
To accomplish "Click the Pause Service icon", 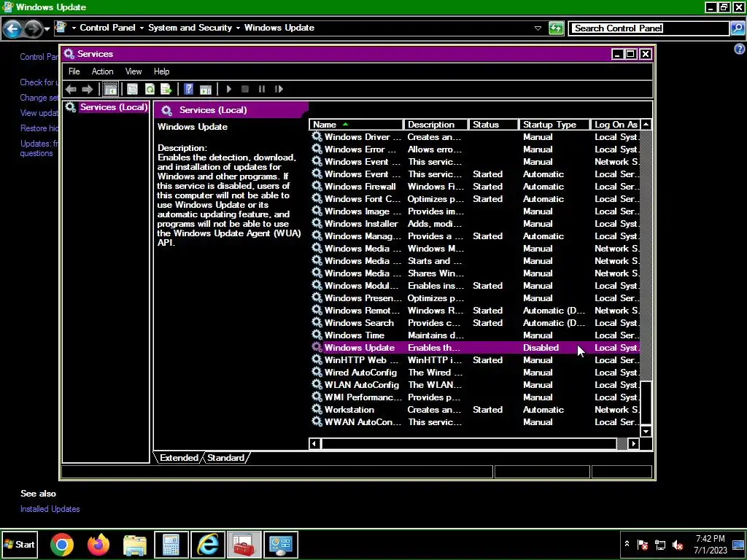I will coord(262,89).
